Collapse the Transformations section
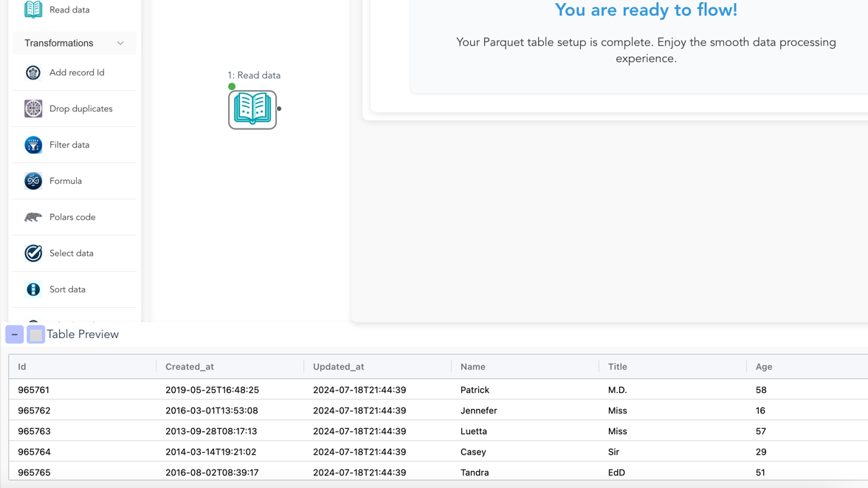Viewport: 868px width, 488px height. point(120,43)
